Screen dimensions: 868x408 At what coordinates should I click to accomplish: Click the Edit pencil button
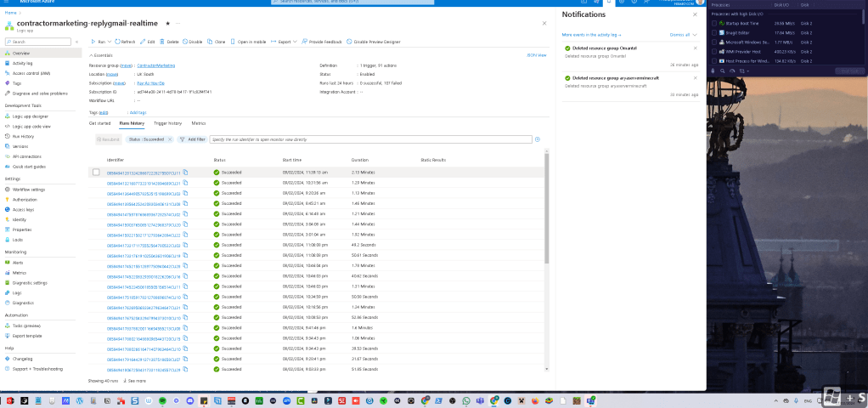point(147,42)
